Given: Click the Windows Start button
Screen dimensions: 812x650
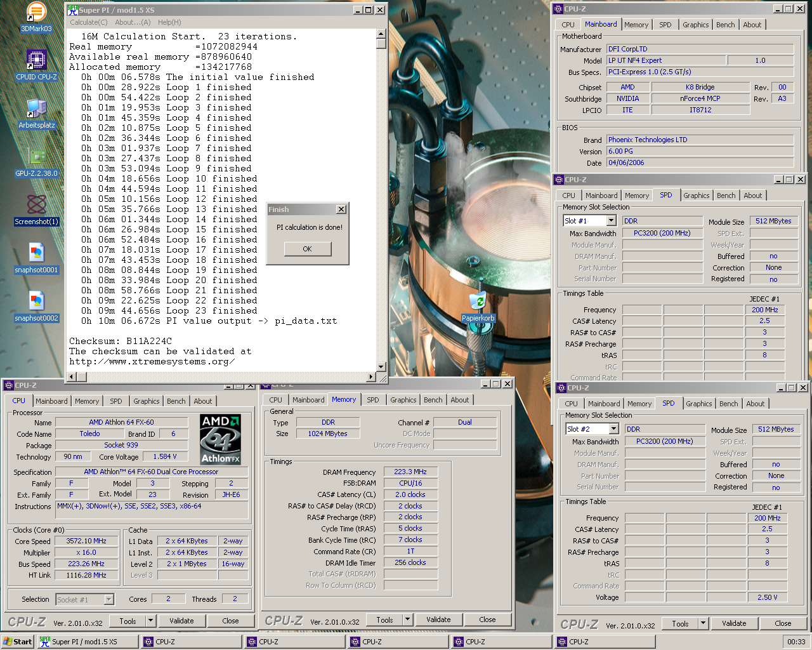Looking at the screenshot, I should coord(18,642).
